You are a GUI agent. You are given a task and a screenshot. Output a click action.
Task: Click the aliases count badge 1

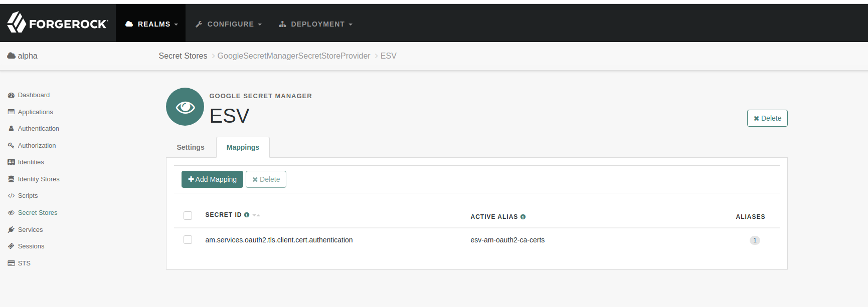click(755, 240)
